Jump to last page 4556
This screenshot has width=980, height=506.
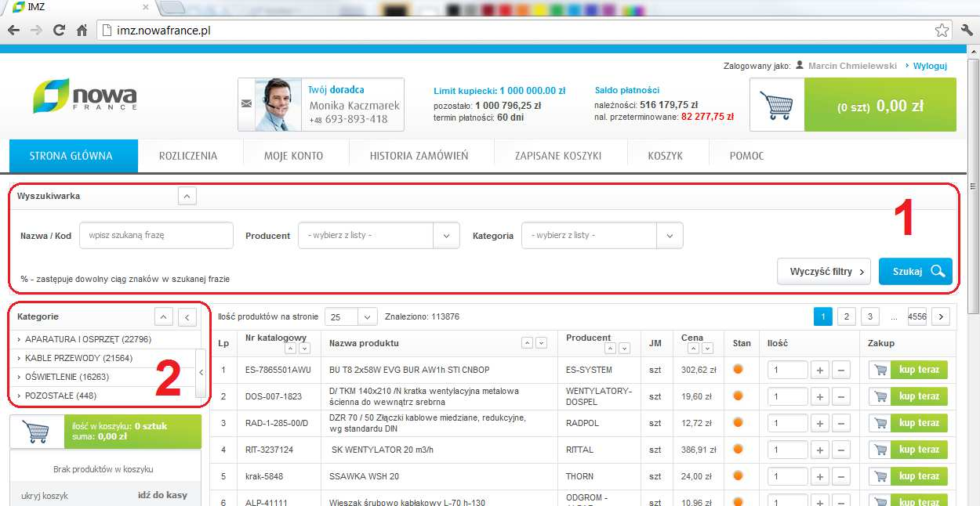click(917, 316)
